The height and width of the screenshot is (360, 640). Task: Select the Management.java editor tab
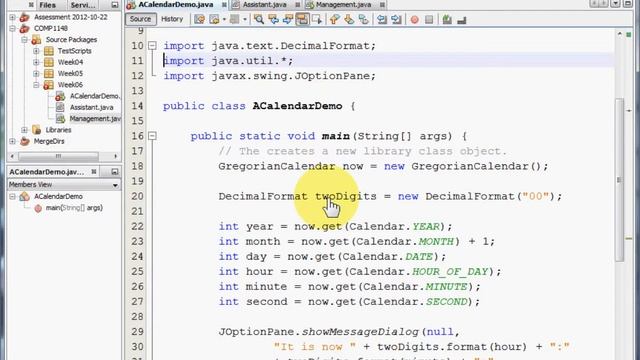tap(343, 5)
